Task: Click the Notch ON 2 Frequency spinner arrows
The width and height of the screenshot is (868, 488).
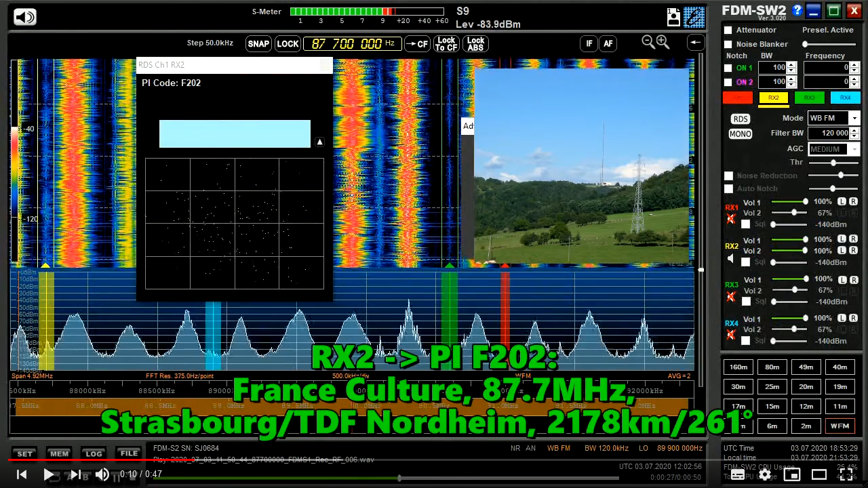Action: click(854, 82)
